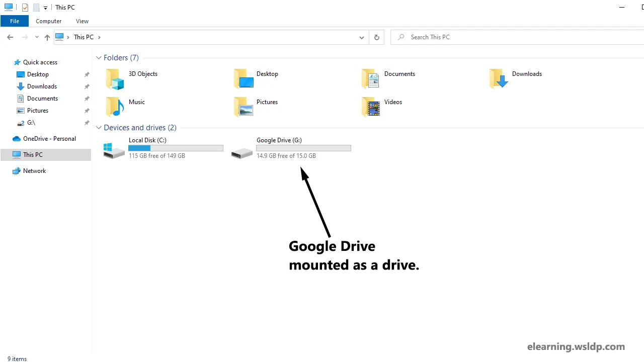Click the Folders (7) group header text
The width and height of the screenshot is (644, 362).
tap(121, 58)
